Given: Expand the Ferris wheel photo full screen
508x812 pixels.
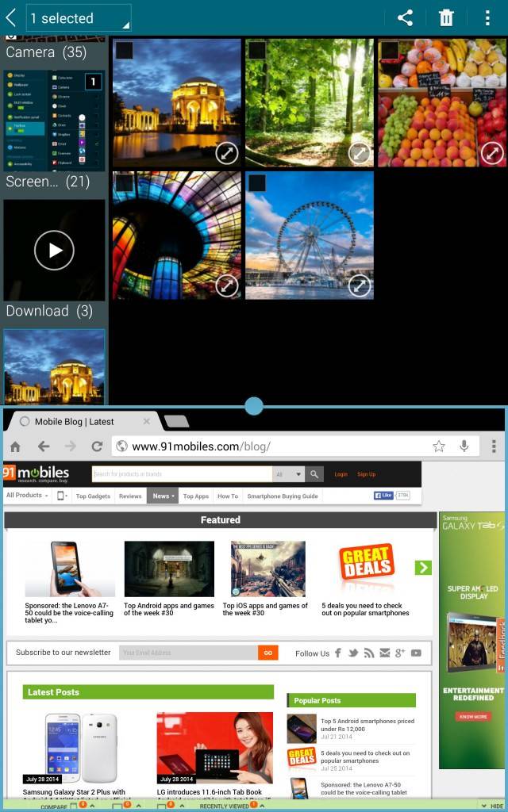Looking at the screenshot, I should tap(360, 285).
